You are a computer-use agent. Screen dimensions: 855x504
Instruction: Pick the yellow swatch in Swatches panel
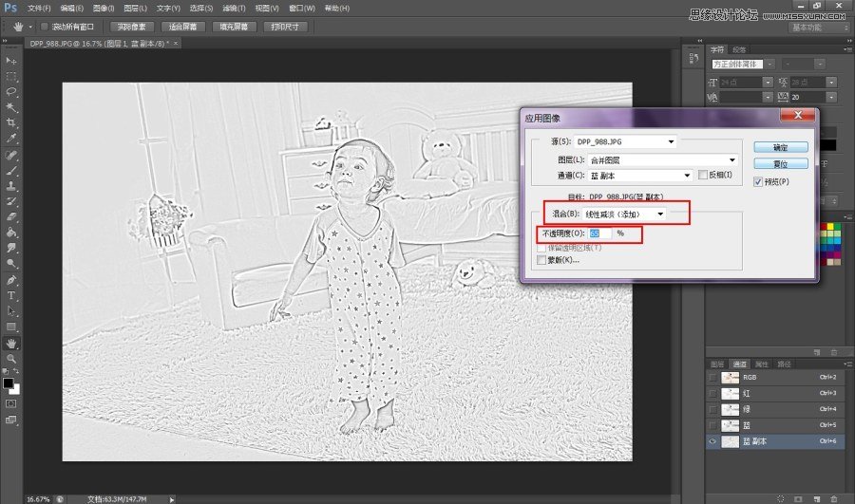pos(830,227)
